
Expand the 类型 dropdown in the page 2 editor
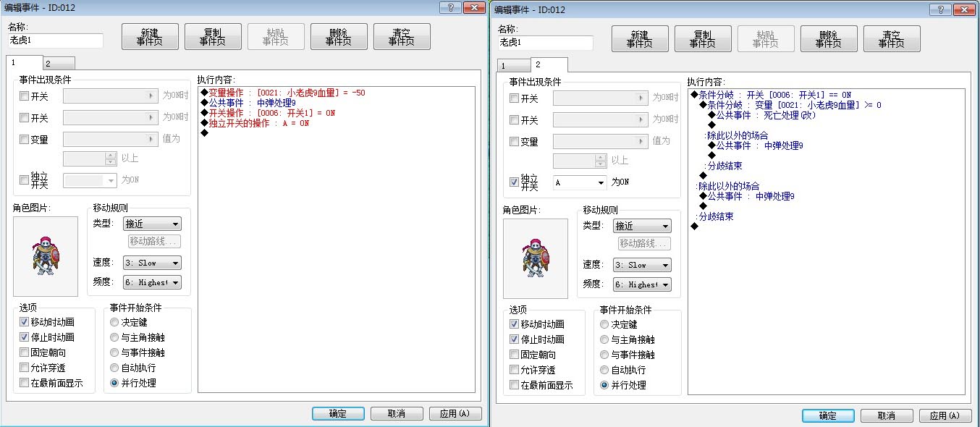point(642,226)
